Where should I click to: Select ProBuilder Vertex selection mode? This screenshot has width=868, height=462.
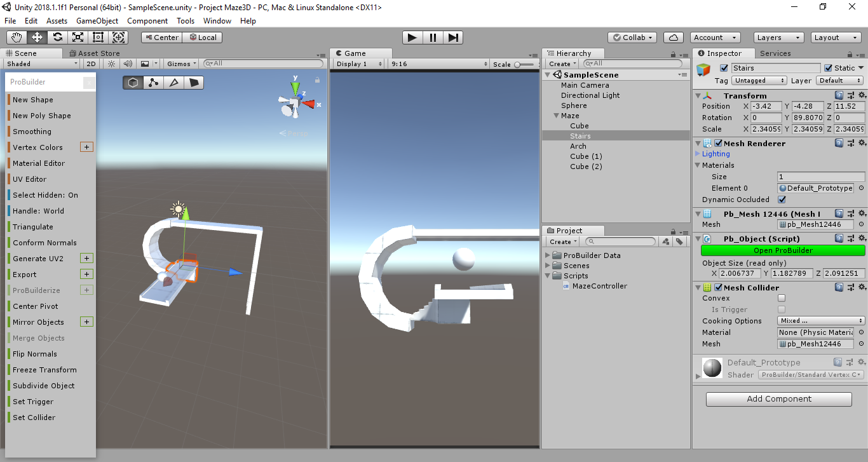tap(153, 83)
